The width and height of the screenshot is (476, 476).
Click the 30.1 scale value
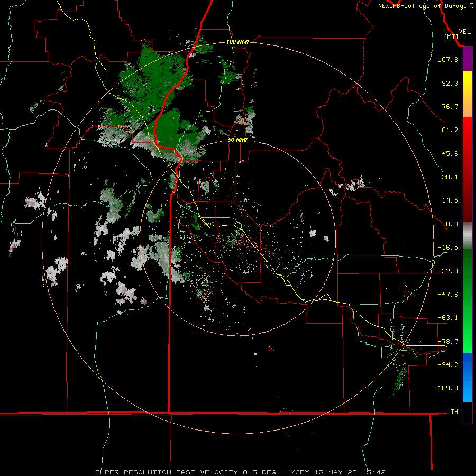tap(450, 177)
